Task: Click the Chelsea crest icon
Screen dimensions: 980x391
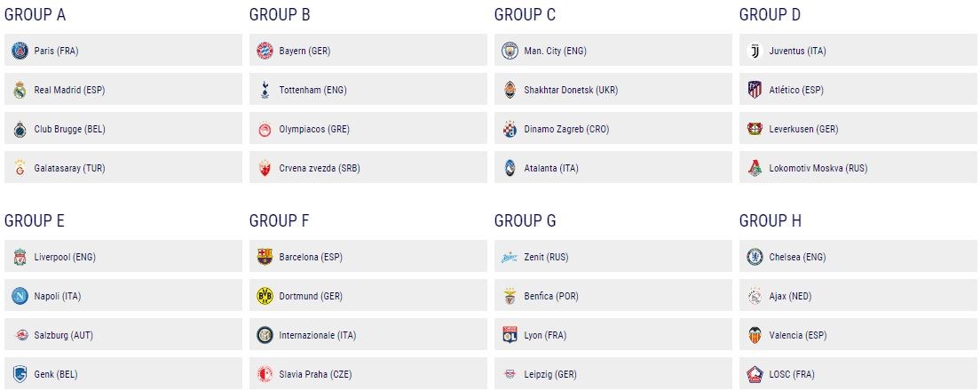Action: coord(755,257)
